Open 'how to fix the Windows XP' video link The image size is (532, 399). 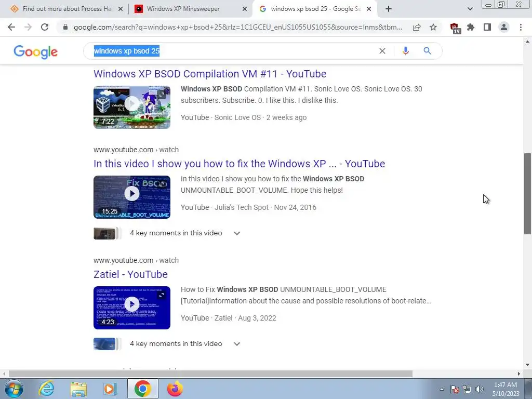pos(239,164)
